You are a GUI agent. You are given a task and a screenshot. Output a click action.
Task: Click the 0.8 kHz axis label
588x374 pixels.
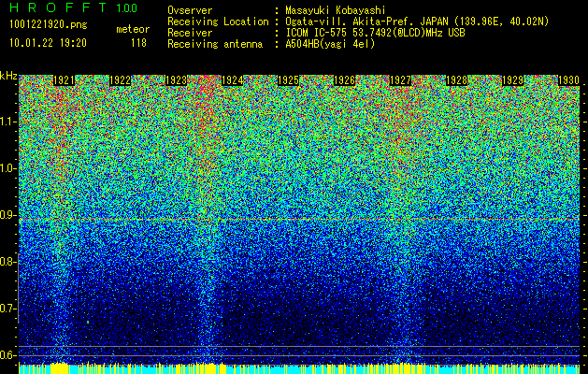(7, 262)
